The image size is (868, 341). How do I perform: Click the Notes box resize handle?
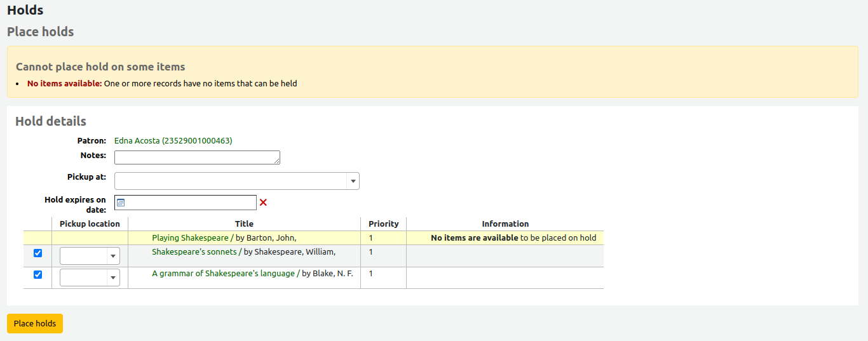pyautogui.click(x=277, y=162)
